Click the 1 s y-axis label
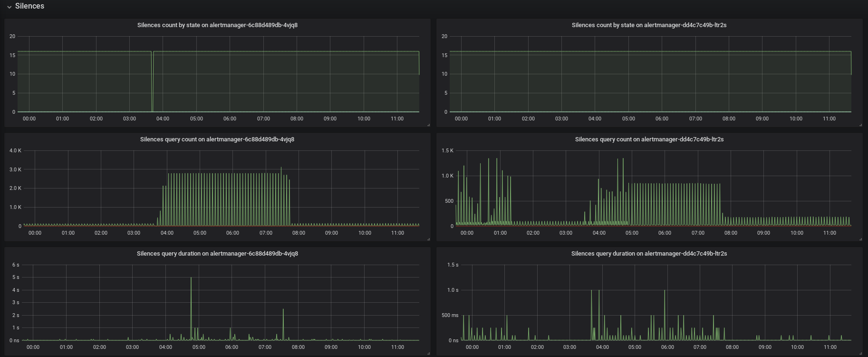Image resolution: width=868 pixels, height=357 pixels. tap(16, 327)
